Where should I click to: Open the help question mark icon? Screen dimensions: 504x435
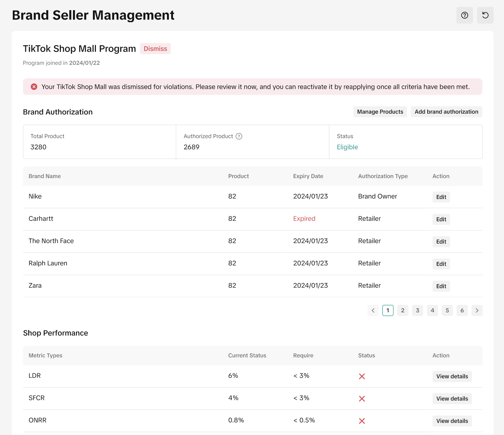(465, 15)
